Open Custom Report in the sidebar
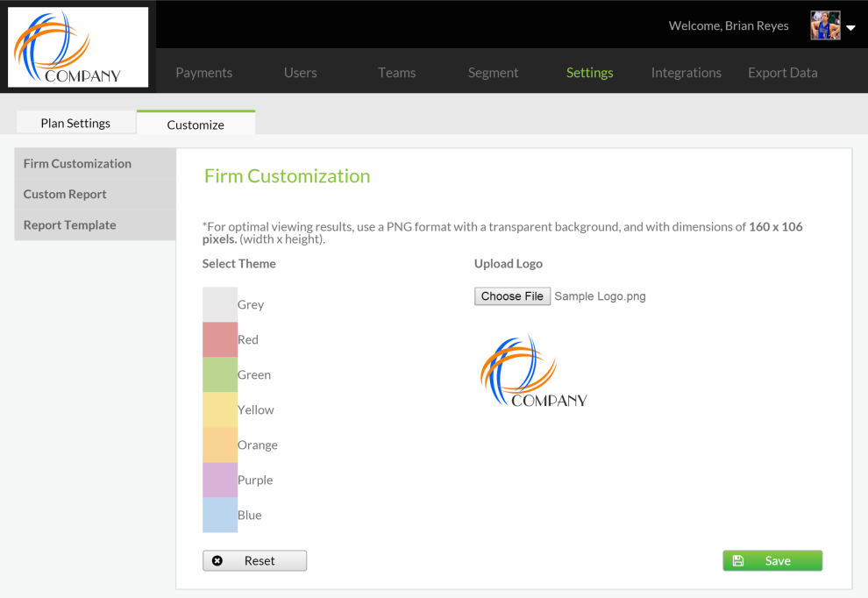Image resolution: width=868 pixels, height=598 pixels. click(x=96, y=195)
